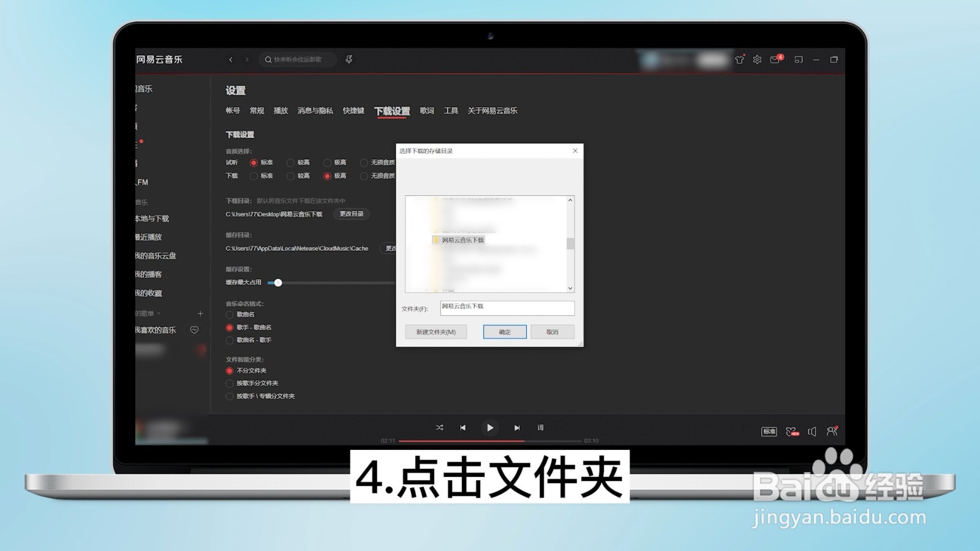Open the 工具 settings tab
This screenshot has width=980, height=551.
click(451, 111)
